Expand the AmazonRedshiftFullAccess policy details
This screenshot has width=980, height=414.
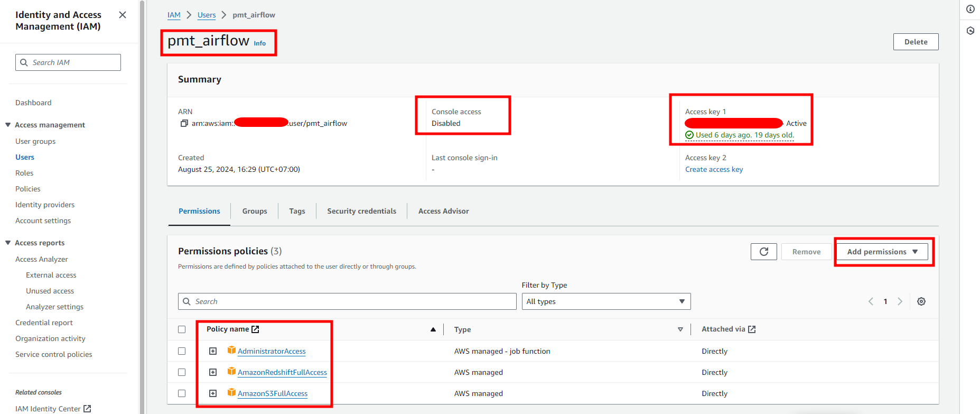point(213,372)
